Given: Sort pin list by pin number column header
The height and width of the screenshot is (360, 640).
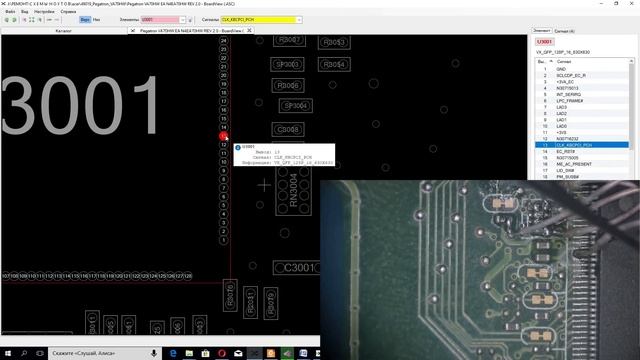Looking at the screenshot, I should [x=544, y=61].
